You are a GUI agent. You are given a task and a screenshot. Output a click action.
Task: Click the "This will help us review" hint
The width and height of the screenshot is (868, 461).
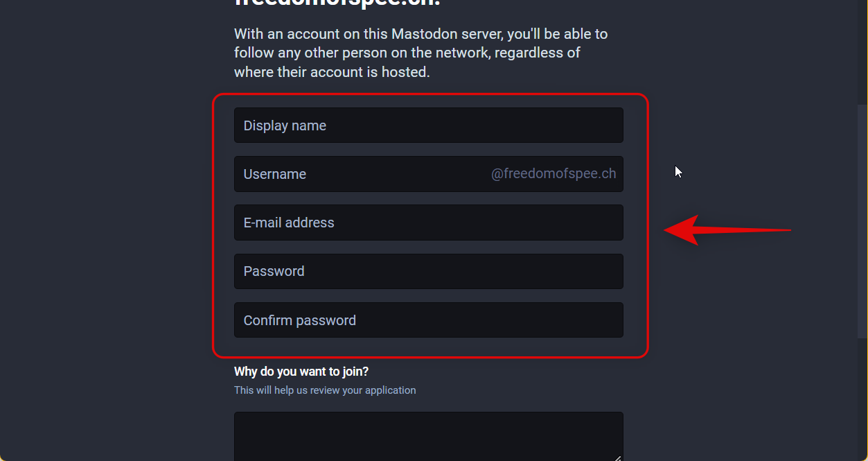(x=325, y=390)
